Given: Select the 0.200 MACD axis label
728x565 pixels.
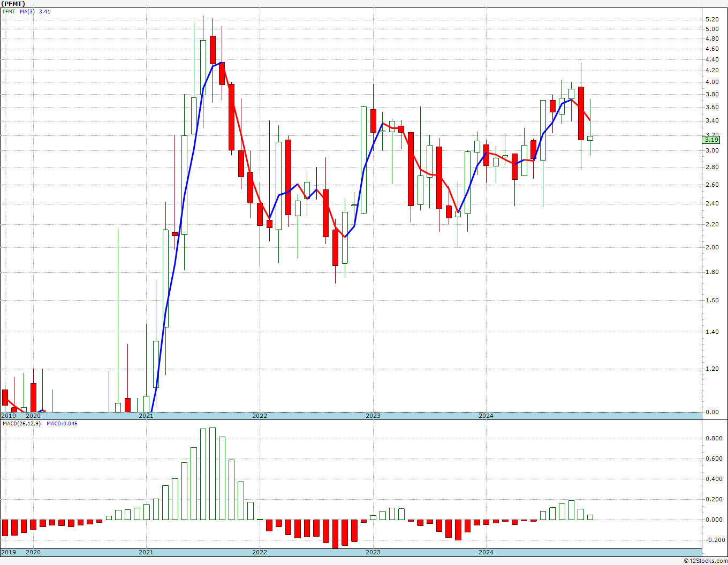Looking at the screenshot, I should point(714,499).
